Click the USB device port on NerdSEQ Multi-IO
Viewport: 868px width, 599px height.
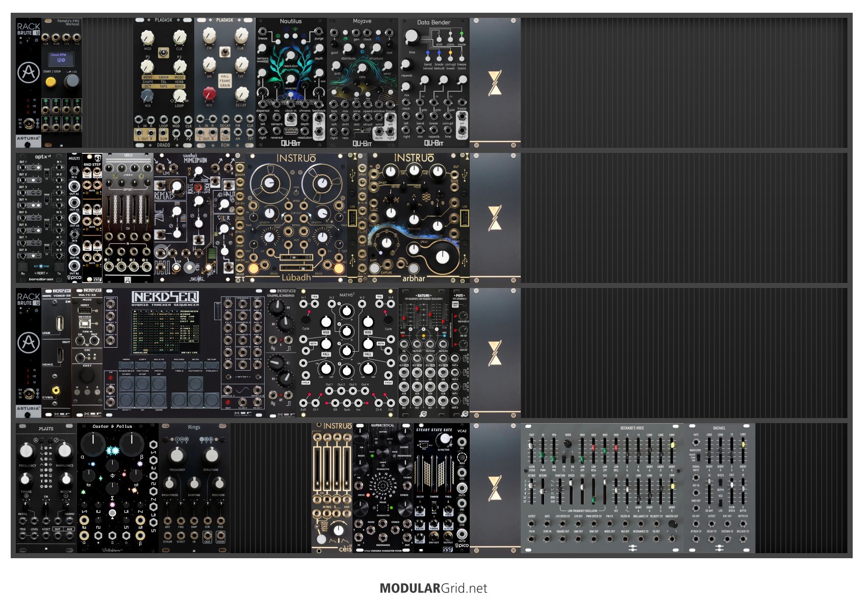85,324
